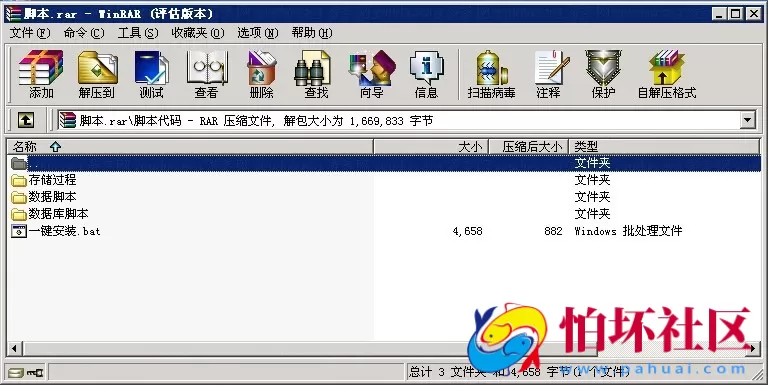Open the 工具(S) menu
Image resolution: width=768 pixels, height=385 pixels.
138,33
